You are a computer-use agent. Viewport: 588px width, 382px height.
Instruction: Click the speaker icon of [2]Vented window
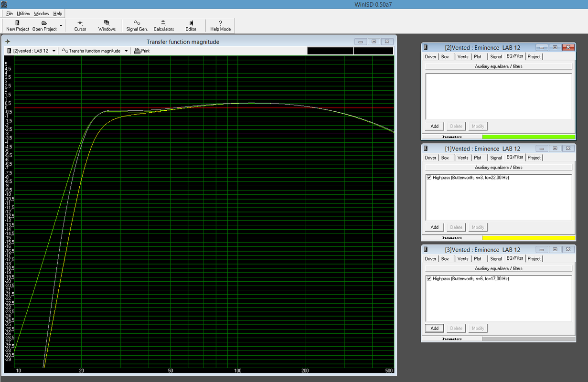[x=426, y=47]
